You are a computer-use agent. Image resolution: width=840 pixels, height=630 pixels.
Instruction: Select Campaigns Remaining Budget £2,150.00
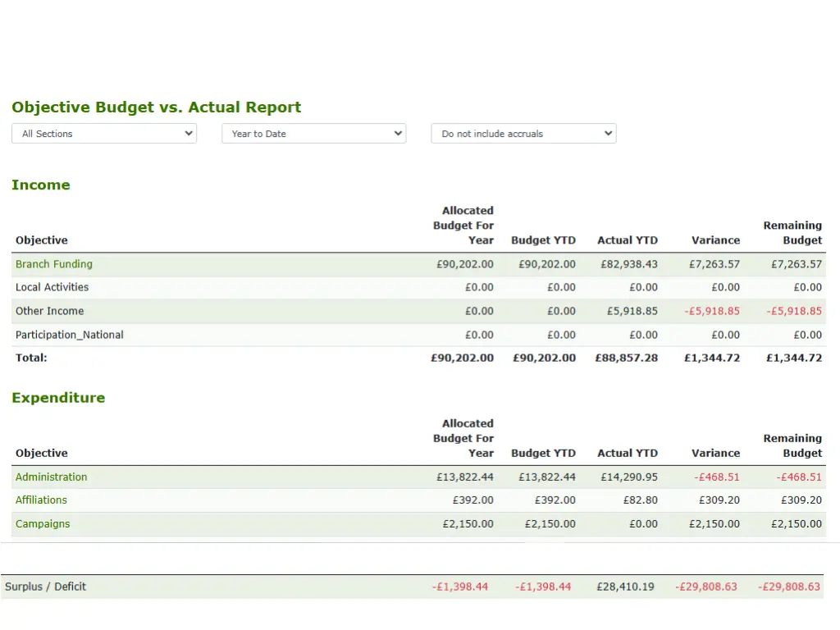pos(797,524)
